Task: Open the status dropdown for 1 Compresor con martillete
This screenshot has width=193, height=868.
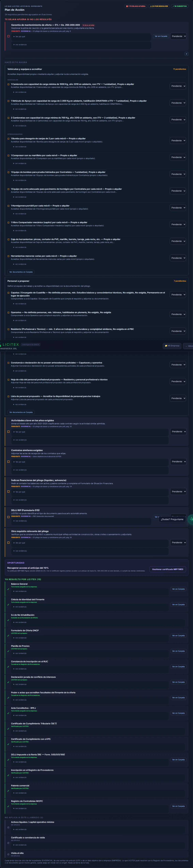Action: (x=178, y=157)
